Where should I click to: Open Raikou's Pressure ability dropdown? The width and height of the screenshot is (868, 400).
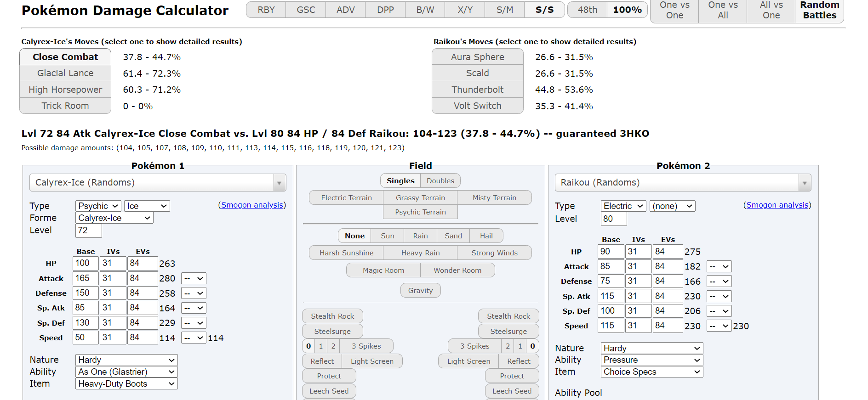tap(652, 360)
